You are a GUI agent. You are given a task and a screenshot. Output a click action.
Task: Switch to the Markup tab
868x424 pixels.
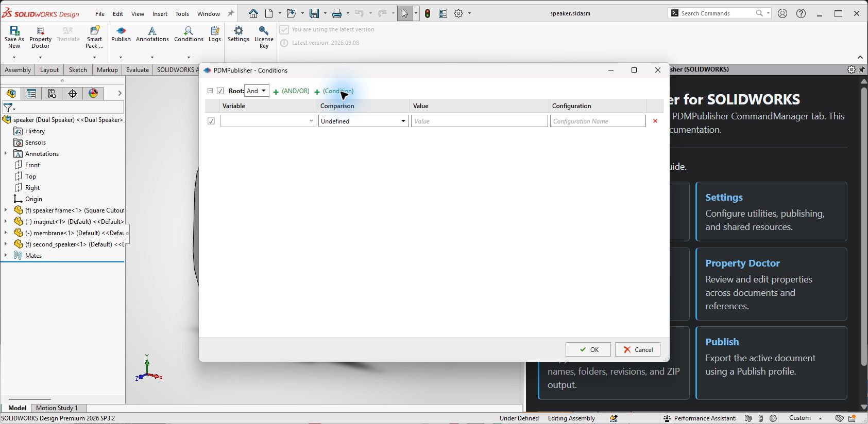click(x=107, y=70)
